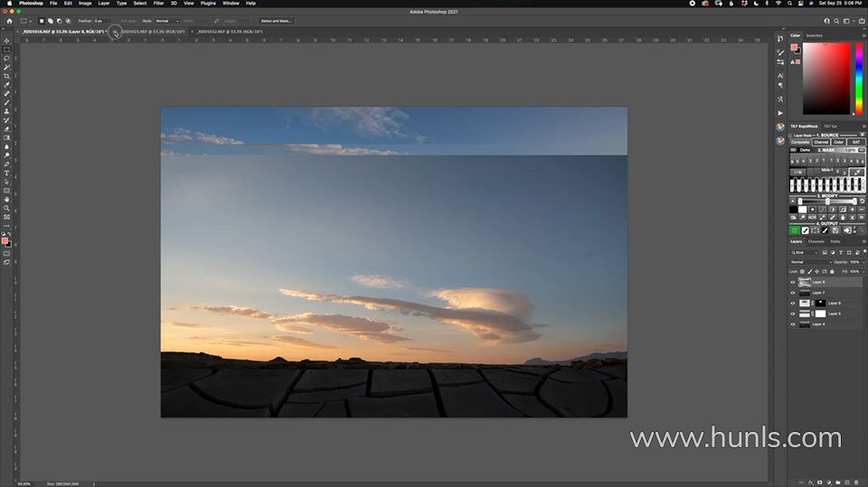Toggle visibility of Layer 7
The width and height of the screenshot is (868, 487).
coord(793,293)
